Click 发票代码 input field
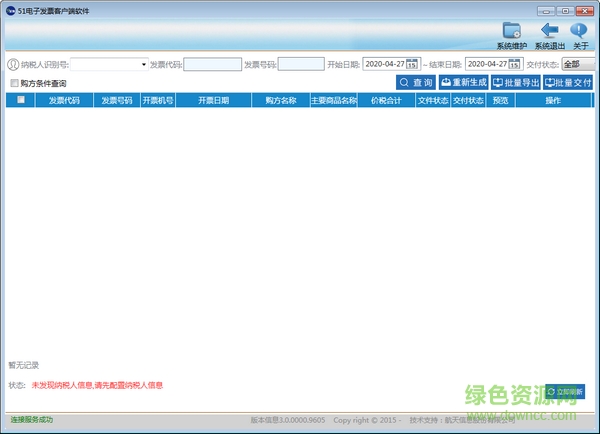The width and height of the screenshot is (600, 434). [x=212, y=65]
